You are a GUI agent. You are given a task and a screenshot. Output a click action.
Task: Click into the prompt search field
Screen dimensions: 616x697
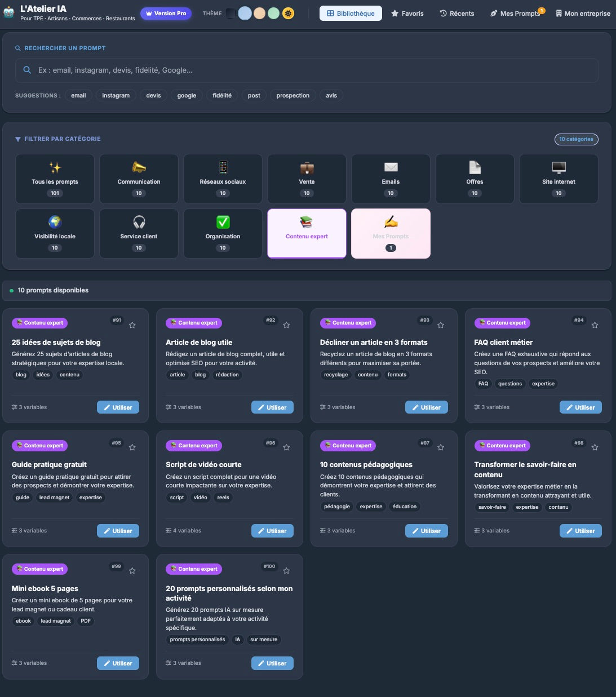coord(307,70)
